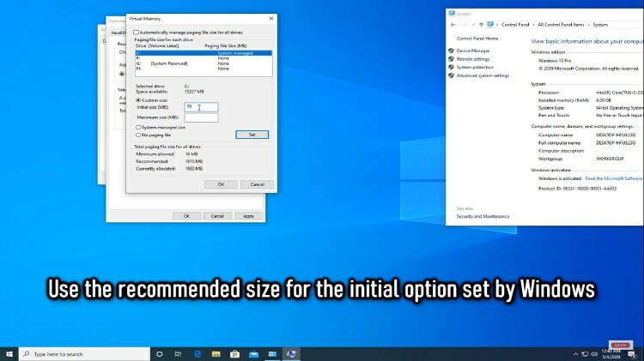Click the Windows Start button

[9, 353]
